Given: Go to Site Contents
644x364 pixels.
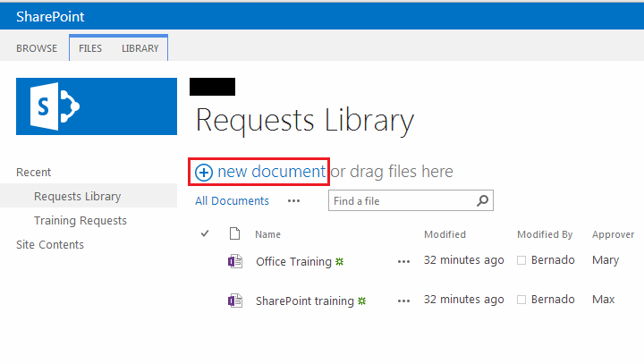Looking at the screenshot, I should click(x=50, y=244).
